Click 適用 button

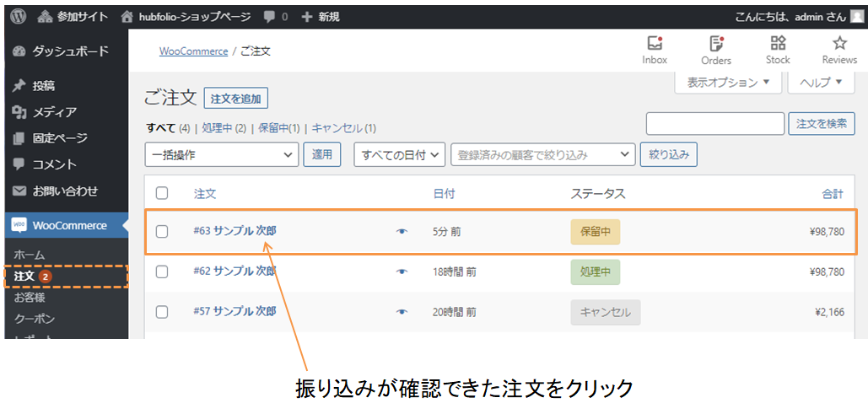321,154
